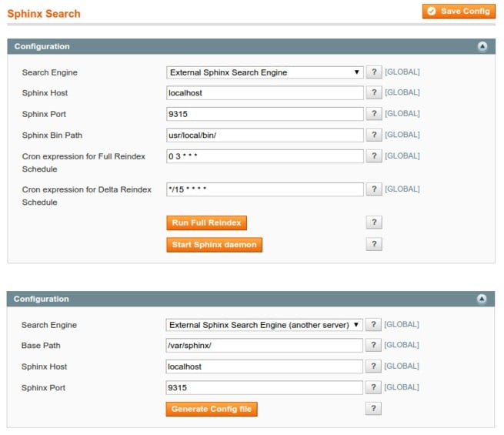
Task: Focus Delta Reindex cron expression field
Action: (265, 189)
